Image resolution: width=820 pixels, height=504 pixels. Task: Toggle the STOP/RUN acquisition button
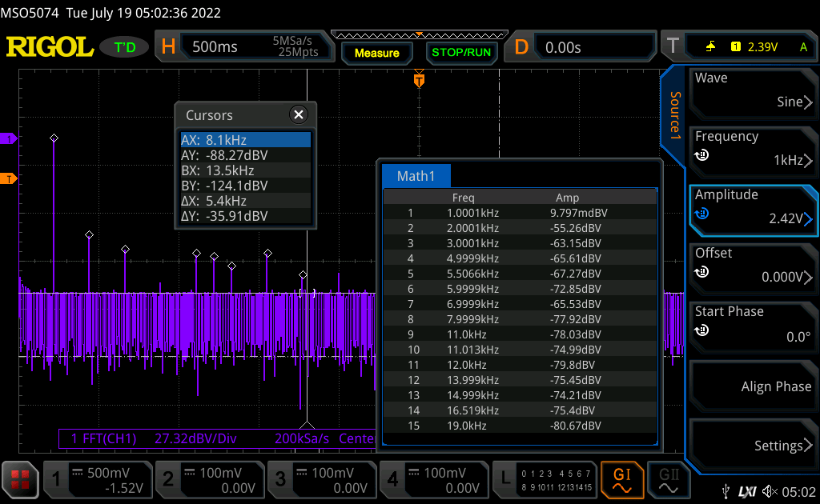[461, 53]
